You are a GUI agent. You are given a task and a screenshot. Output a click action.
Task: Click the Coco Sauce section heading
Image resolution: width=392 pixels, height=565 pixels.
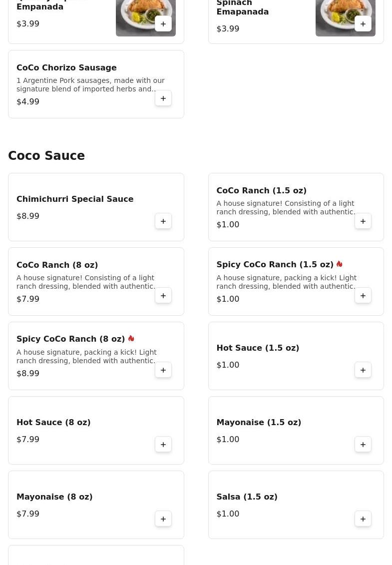[46, 156]
